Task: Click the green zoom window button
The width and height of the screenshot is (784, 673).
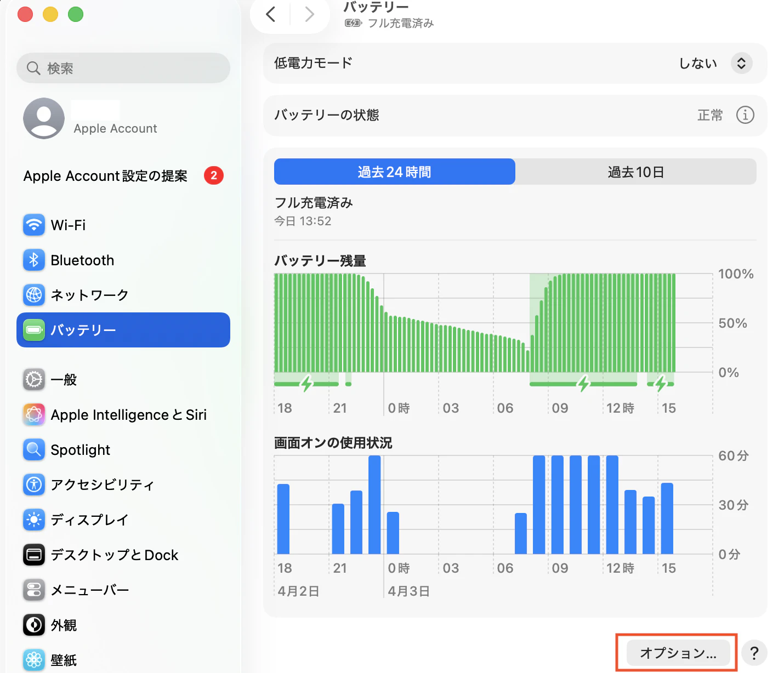Action: coord(76,14)
